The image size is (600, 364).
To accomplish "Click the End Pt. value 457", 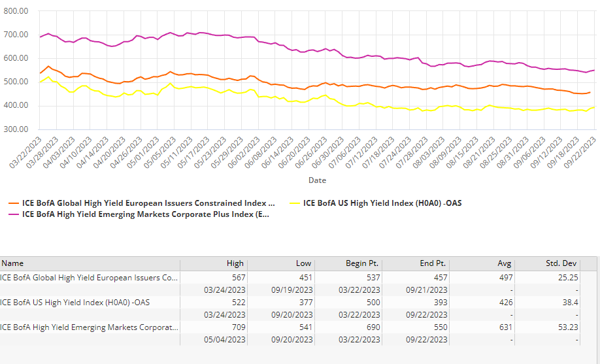I will tap(441, 278).
